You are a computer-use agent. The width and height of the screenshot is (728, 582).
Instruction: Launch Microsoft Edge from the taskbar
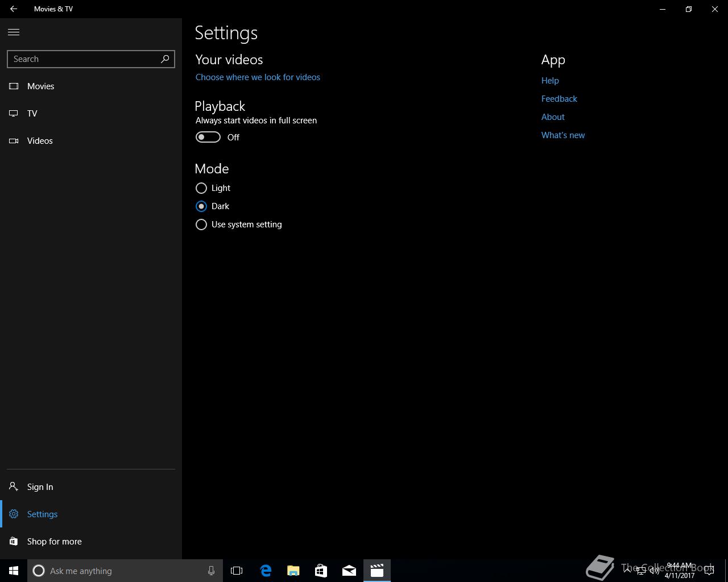(x=266, y=571)
